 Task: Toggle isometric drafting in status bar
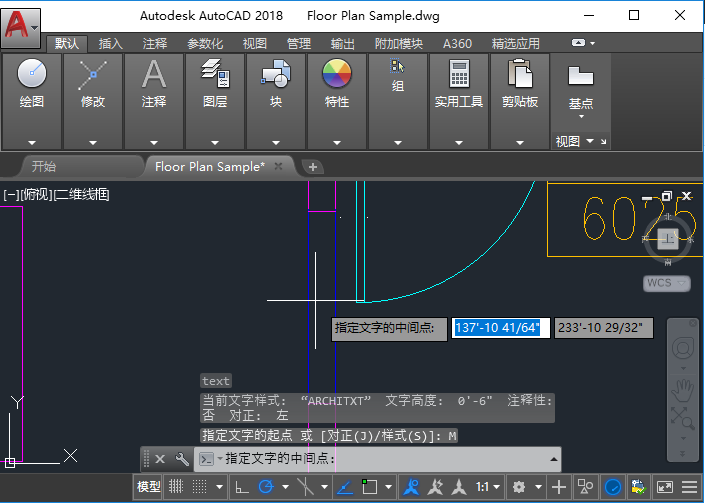click(x=305, y=487)
